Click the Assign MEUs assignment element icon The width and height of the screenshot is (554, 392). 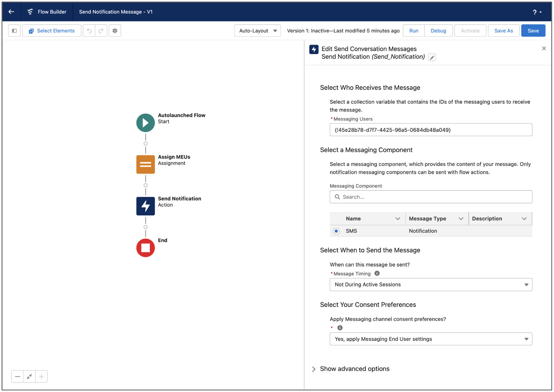tap(145, 164)
